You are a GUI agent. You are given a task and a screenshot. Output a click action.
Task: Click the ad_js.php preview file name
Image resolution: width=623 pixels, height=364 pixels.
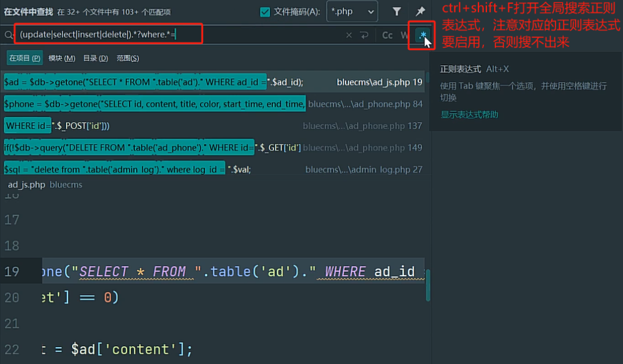pyautogui.click(x=26, y=185)
